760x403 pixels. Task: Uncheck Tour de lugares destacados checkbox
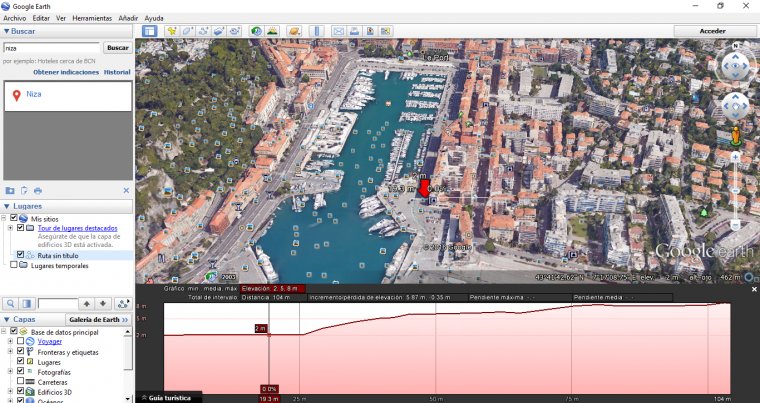pyautogui.click(x=20, y=227)
